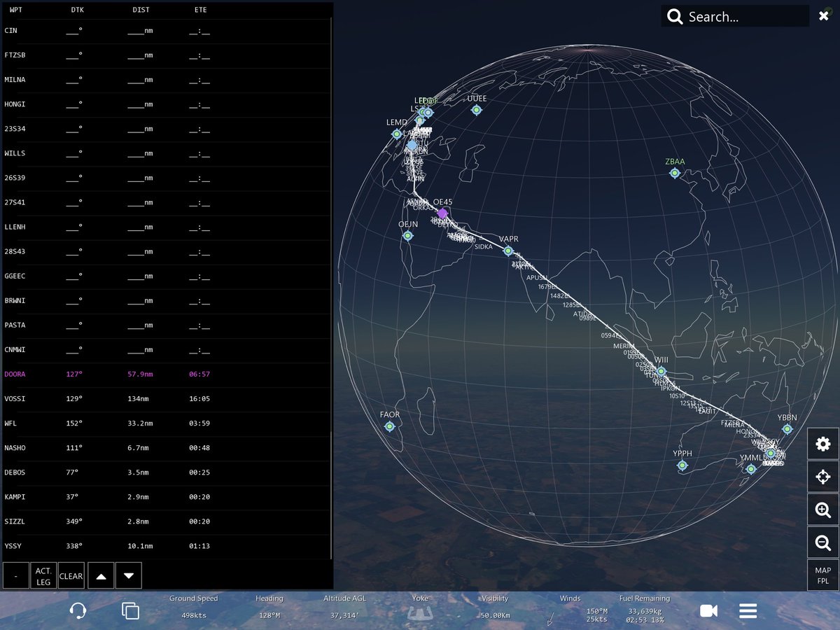Select the WILLS waypoint row
Viewport: 840px width, 630px height.
(165, 153)
